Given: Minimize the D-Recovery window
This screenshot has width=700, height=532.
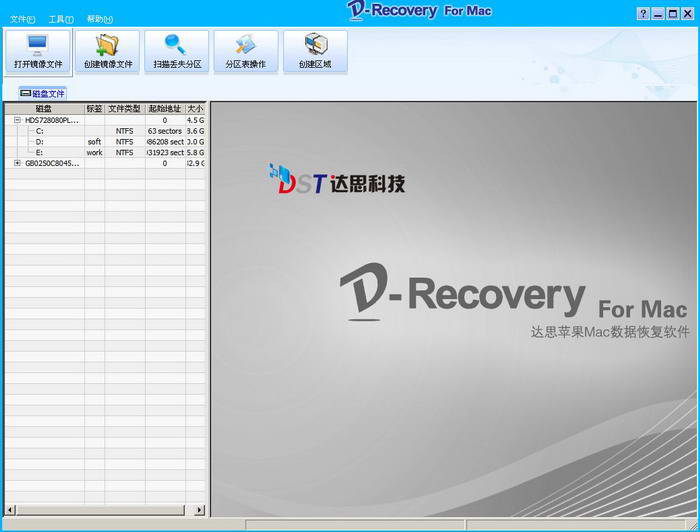Looking at the screenshot, I should (658, 14).
